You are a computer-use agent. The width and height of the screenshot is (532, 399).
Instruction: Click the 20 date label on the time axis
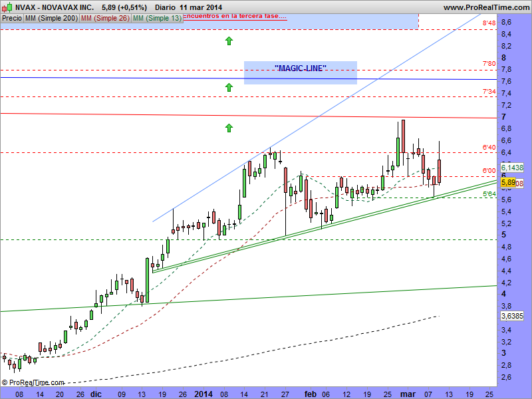pos(60,394)
